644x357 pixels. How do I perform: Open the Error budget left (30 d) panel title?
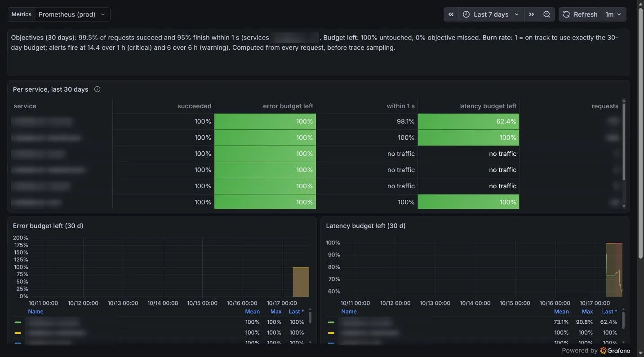pos(48,226)
